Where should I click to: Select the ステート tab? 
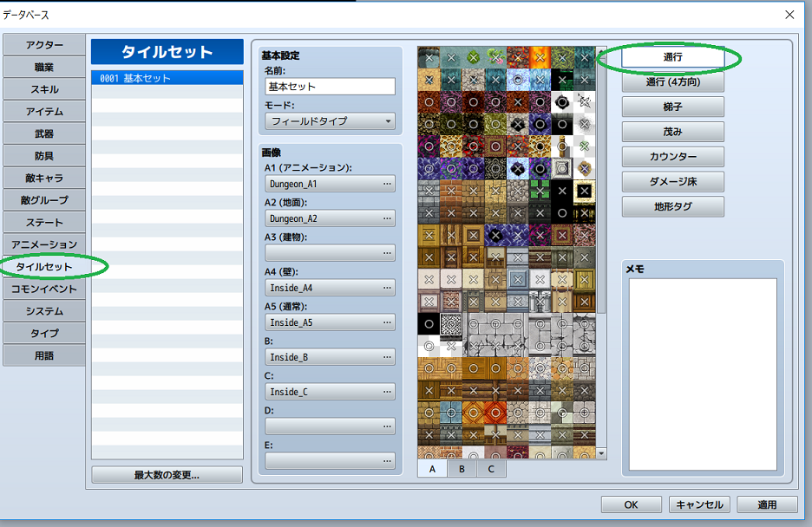click(44, 223)
